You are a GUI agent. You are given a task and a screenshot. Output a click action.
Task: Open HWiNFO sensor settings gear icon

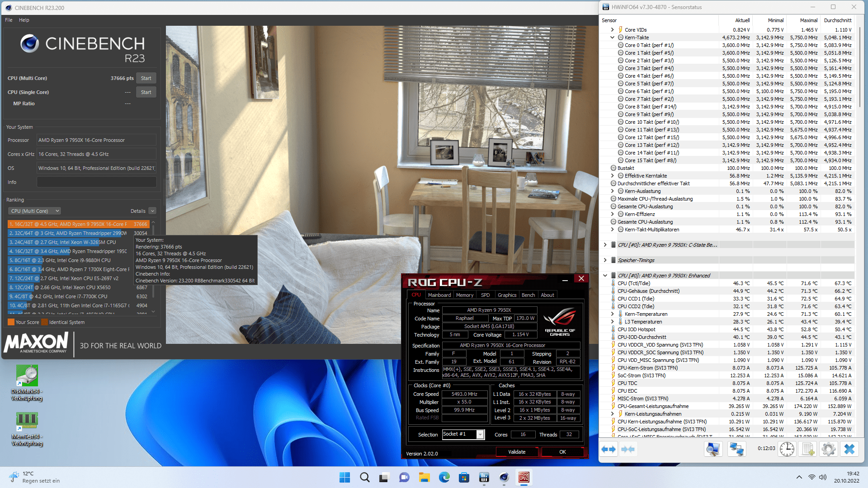pos(828,449)
